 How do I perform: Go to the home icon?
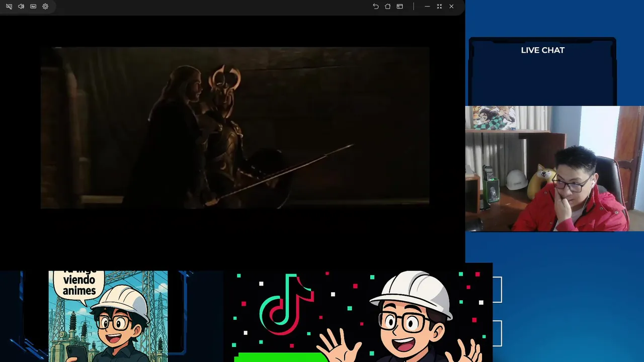point(387,7)
